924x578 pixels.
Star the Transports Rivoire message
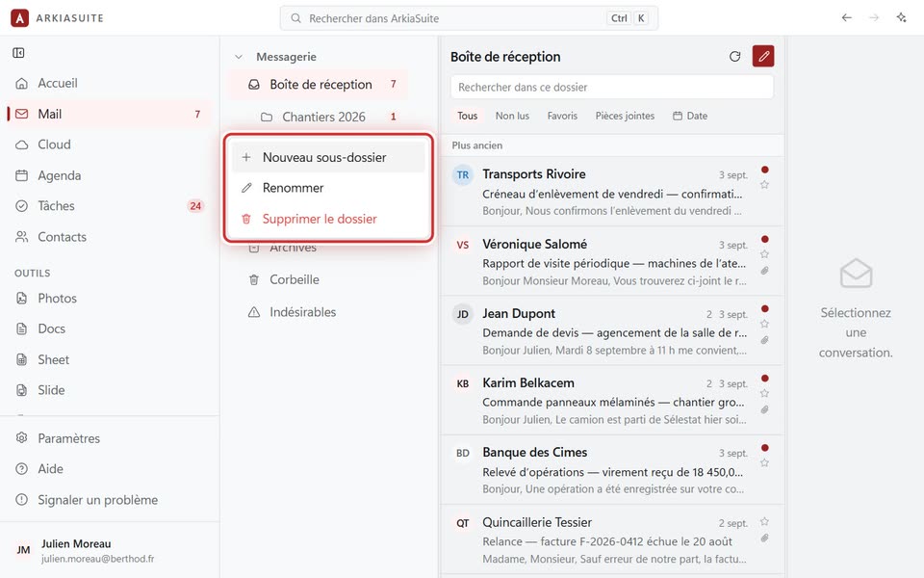point(764,185)
